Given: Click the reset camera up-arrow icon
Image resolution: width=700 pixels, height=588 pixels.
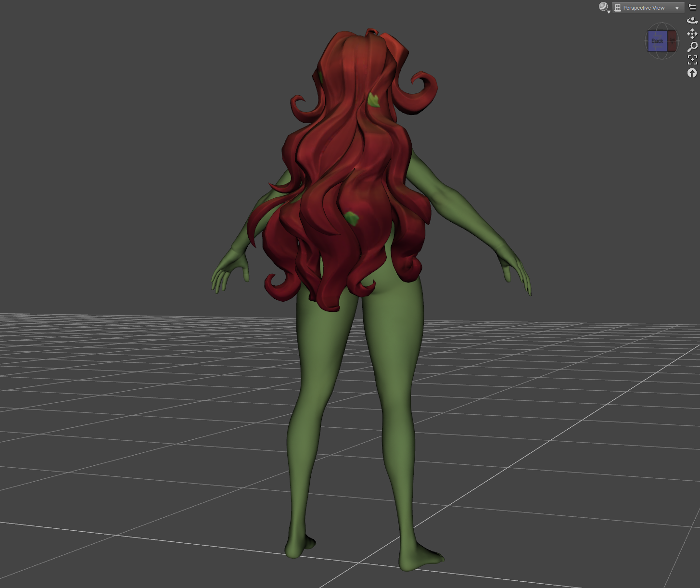Looking at the screenshot, I should point(692,73).
